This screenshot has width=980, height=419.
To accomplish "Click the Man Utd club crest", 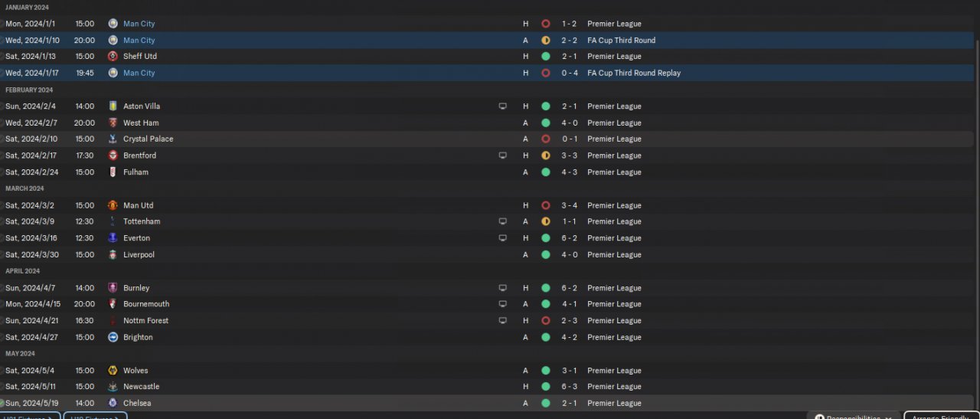I will click(113, 205).
